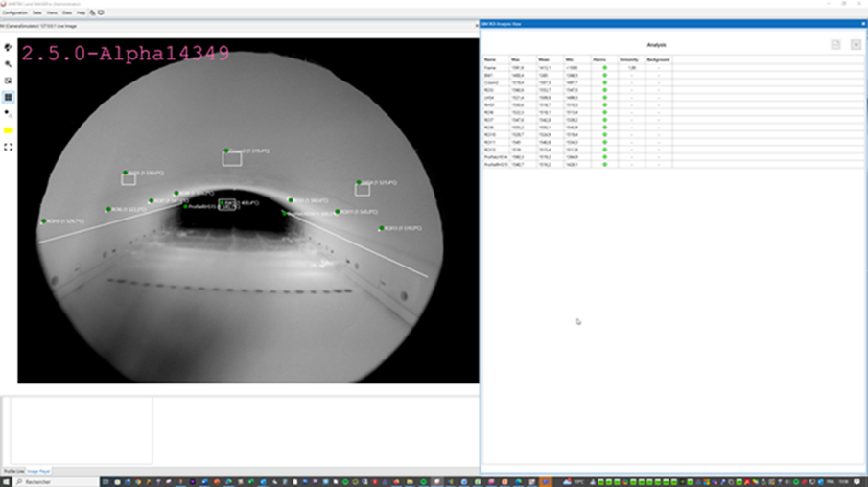Image resolution: width=868 pixels, height=487 pixels.
Task: Sort table by the Name column header
Action: click(x=496, y=59)
